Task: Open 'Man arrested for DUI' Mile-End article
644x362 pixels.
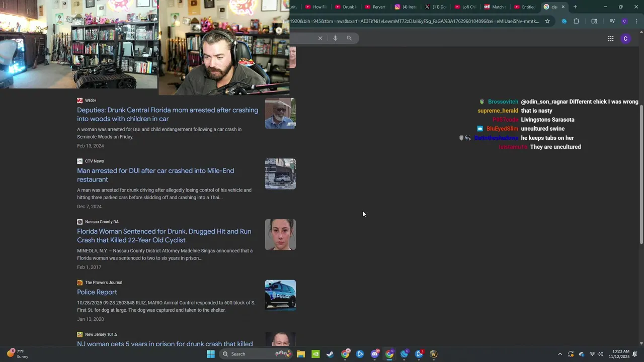Action: click(155, 175)
